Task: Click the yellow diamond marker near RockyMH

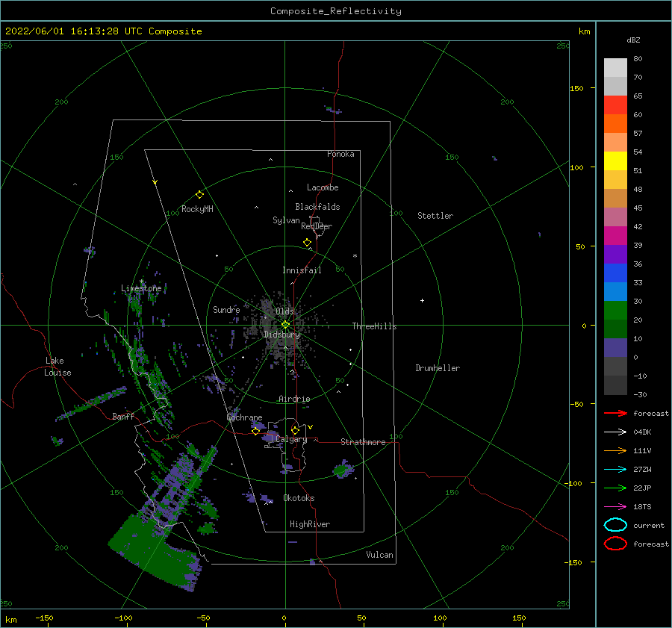Action: click(x=199, y=195)
